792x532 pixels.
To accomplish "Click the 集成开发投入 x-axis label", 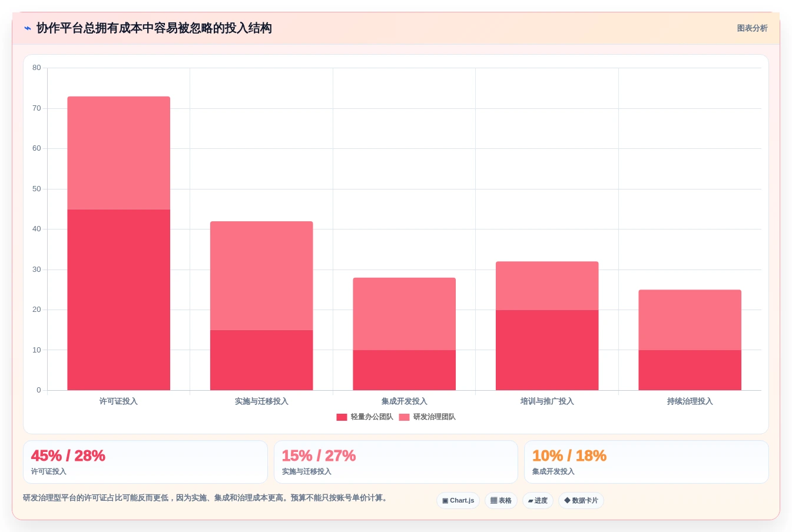I will point(405,401).
